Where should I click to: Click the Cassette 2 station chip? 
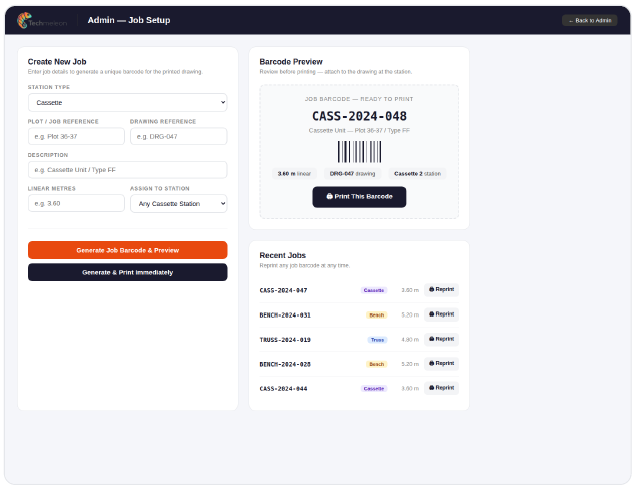click(417, 173)
